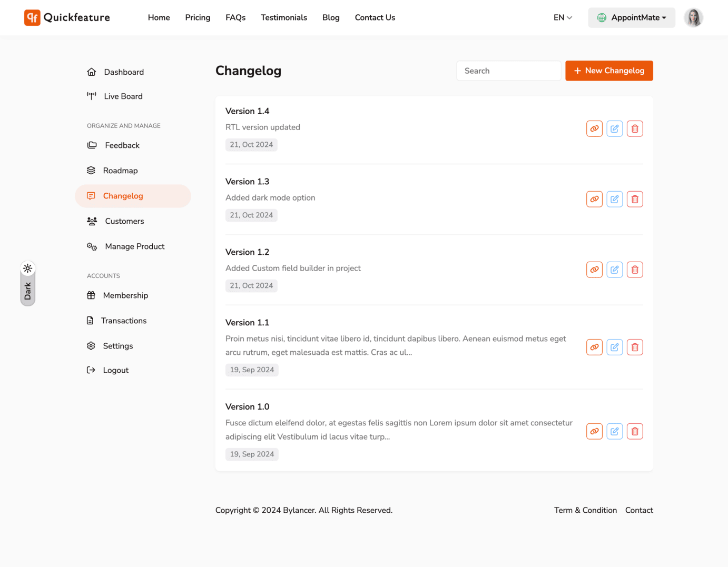728x567 pixels.
Task: Copy link for Version 1.0 changelog
Action: click(x=594, y=431)
